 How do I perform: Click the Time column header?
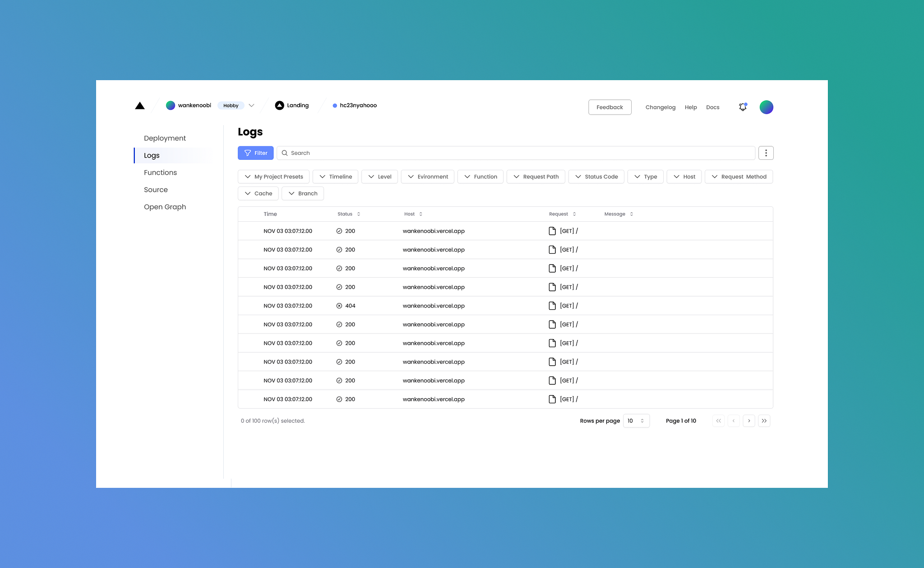(x=270, y=214)
